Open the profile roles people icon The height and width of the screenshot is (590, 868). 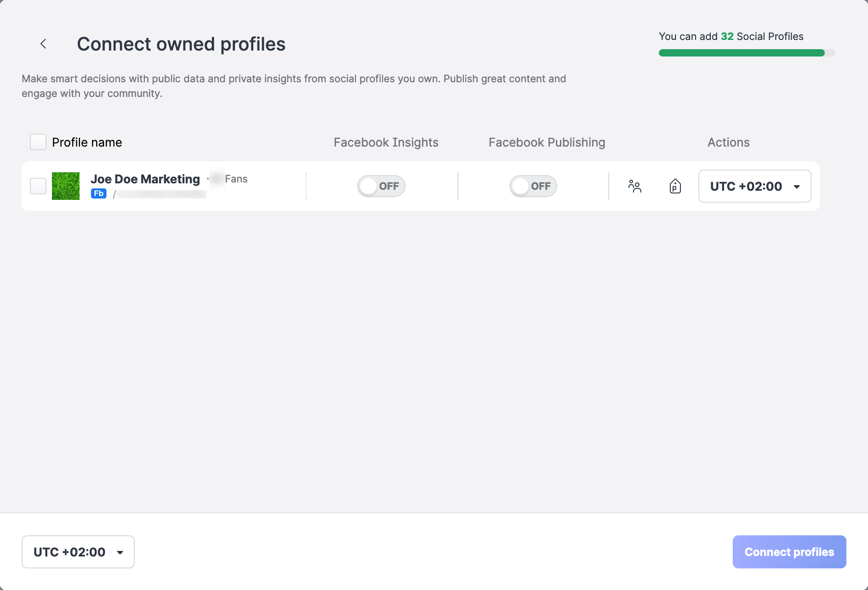(634, 186)
